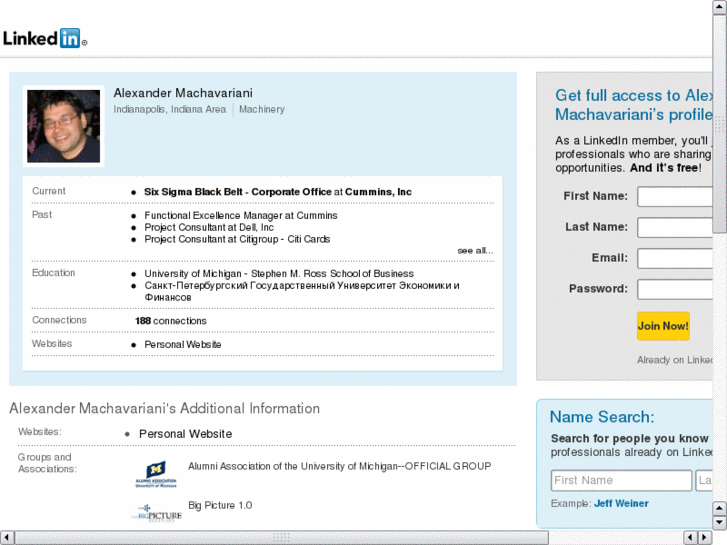Click the Name Search First Name box
This screenshot has height=545, width=727.
click(621, 481)
